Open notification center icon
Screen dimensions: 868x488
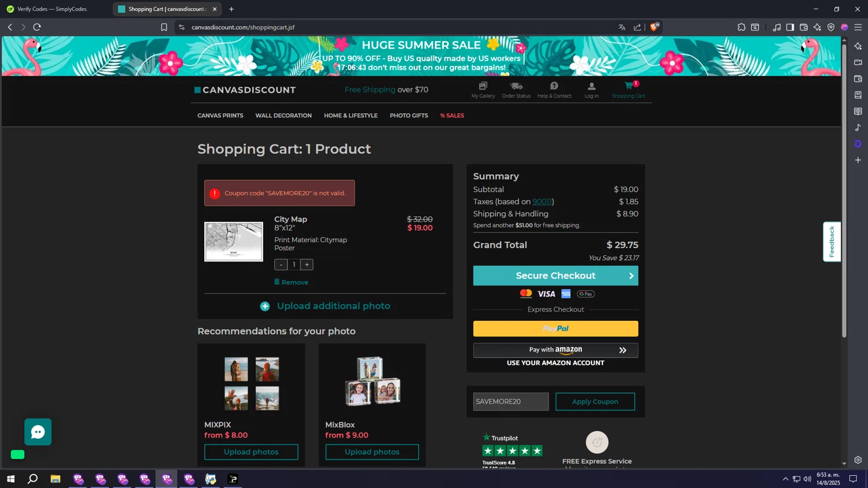[853, 479]
